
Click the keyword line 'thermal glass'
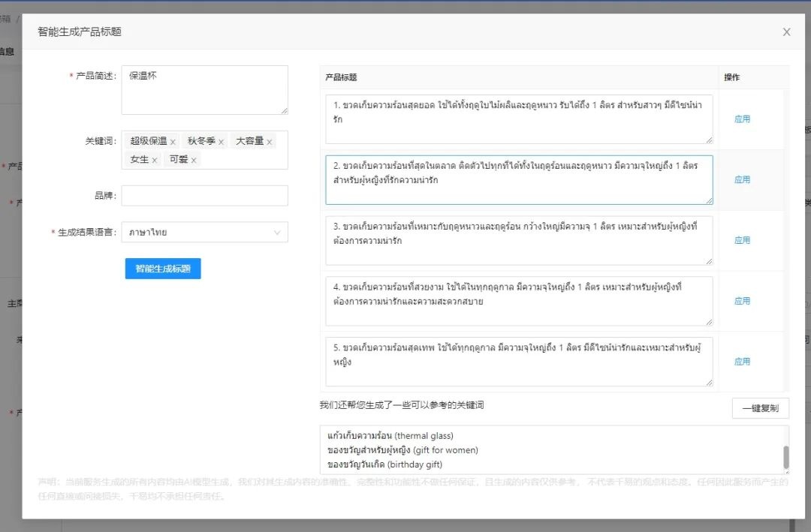tap(390, 436)
